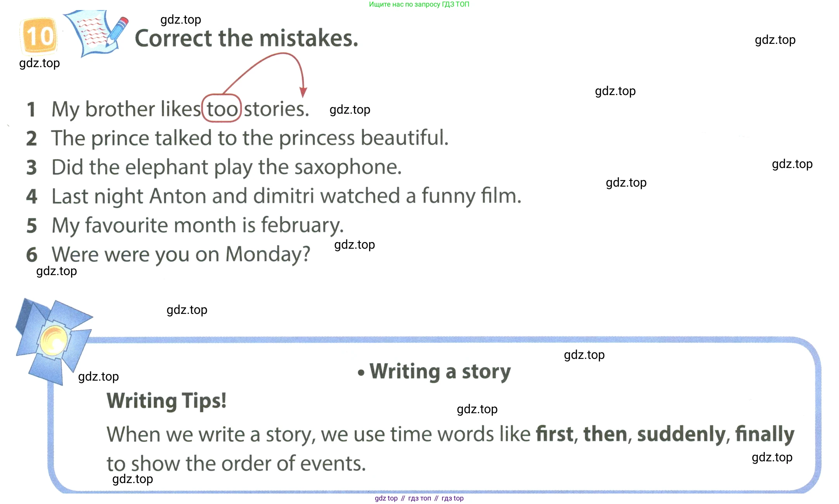839x504 pixels.
Task: Click the circled word 'too'
Action: tap(222, 108)
